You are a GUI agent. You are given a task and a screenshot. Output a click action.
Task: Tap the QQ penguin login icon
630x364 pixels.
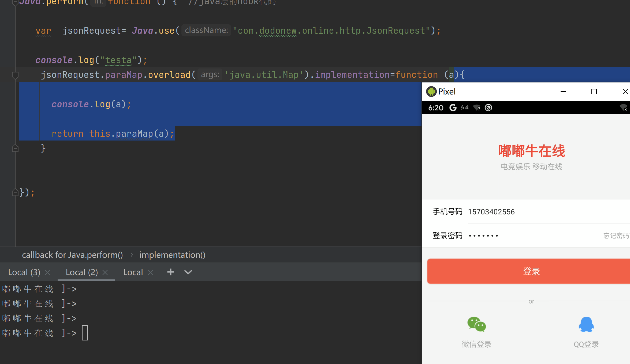pos(586,324)
